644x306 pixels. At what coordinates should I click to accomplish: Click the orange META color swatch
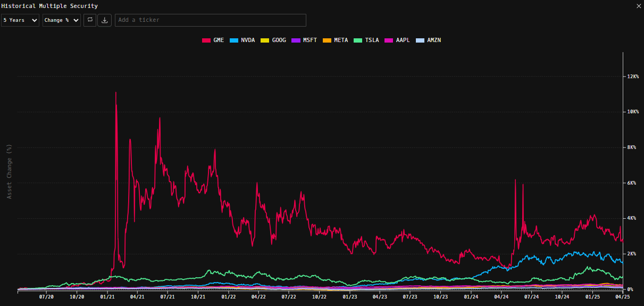[327, 40]
